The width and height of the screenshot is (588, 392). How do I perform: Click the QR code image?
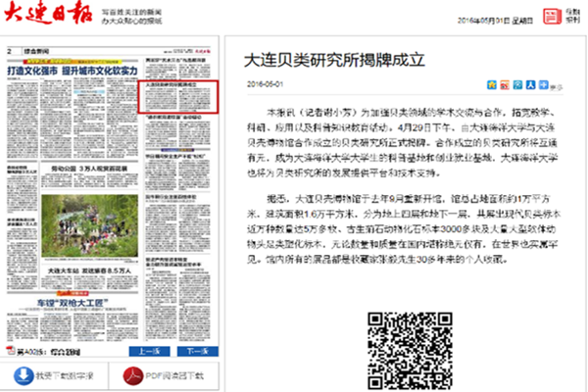tap(410, 351)
